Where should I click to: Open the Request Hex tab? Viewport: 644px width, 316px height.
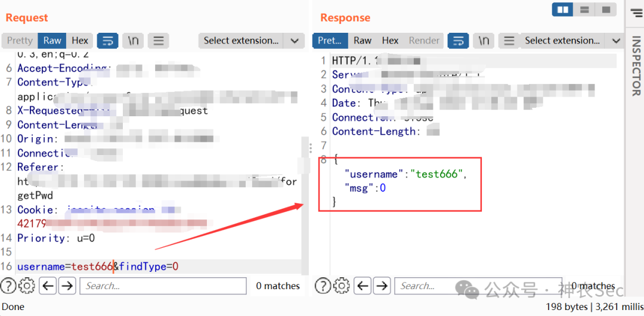pos(80,41)
